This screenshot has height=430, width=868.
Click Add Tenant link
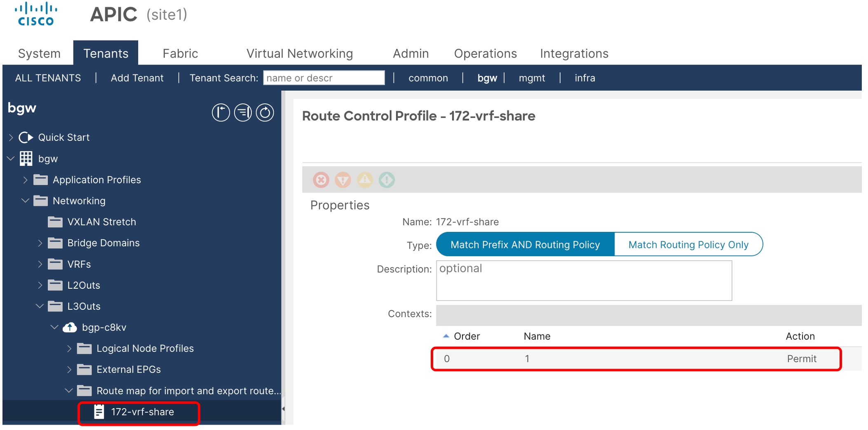click(137, 78)
